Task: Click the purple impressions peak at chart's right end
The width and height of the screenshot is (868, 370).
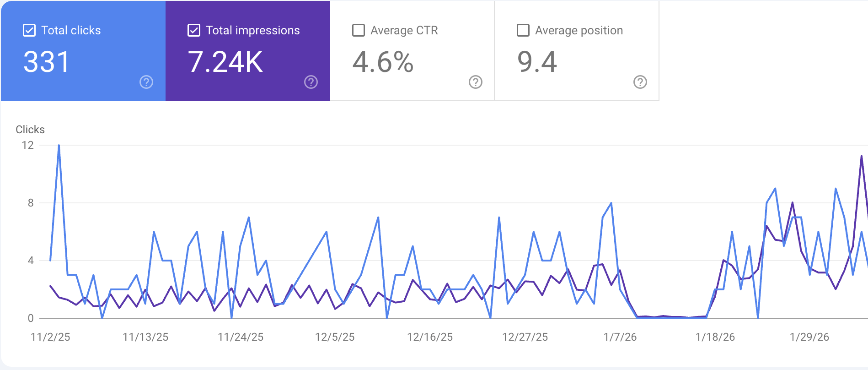Action: pyautogui.click(x=862, y=157)
